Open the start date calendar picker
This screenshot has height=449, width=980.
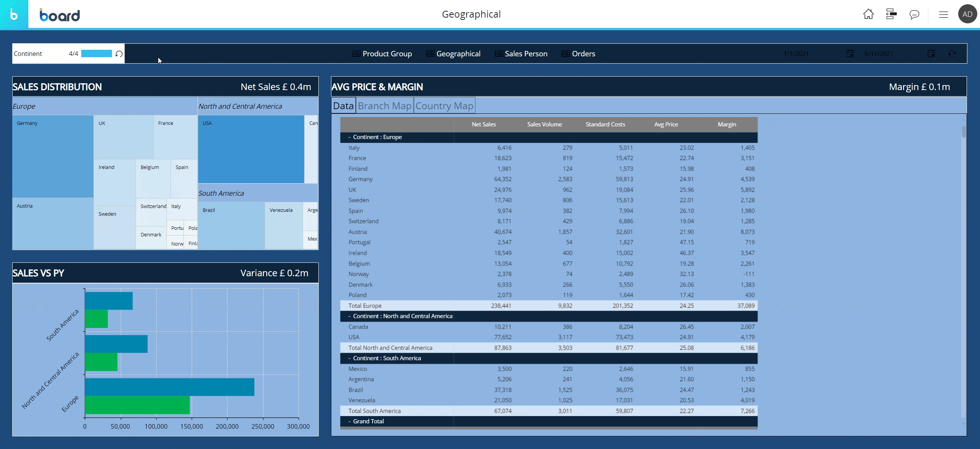(850, 54)
